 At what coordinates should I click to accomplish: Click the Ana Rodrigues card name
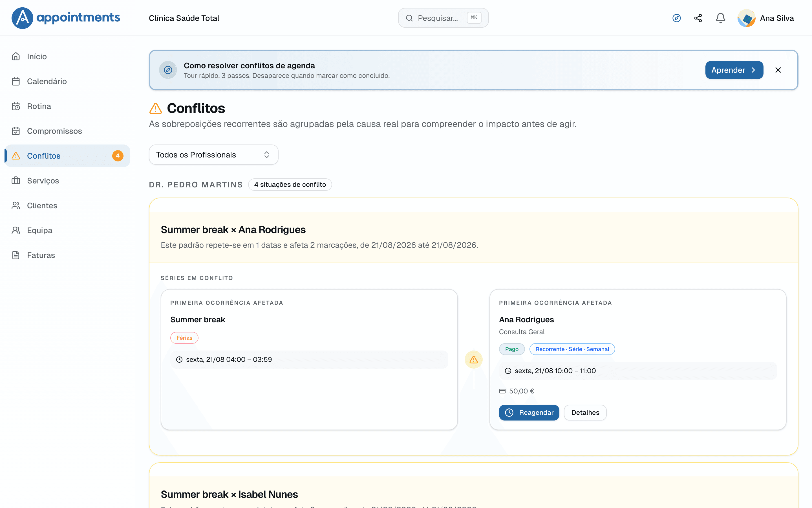tap(526, 319)
